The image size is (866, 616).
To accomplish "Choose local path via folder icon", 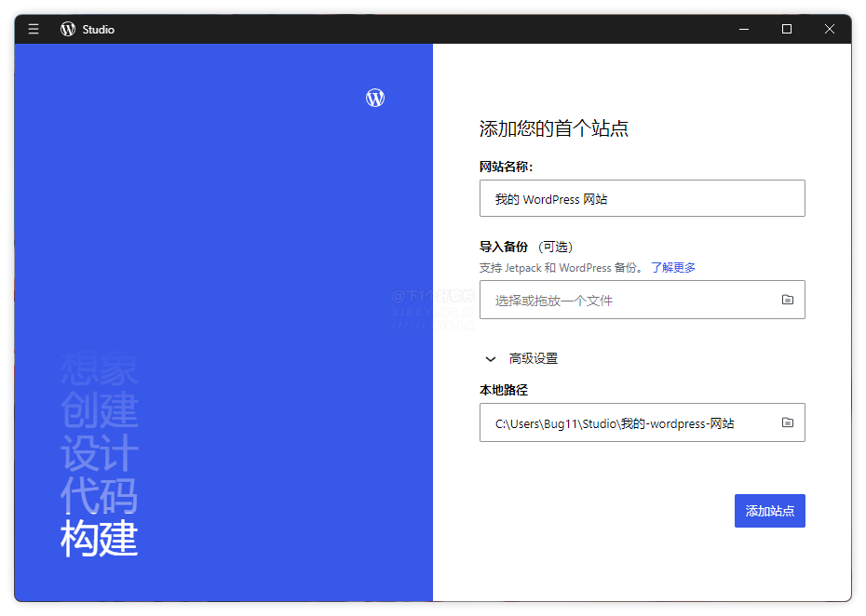I will (x=788, y=422).
